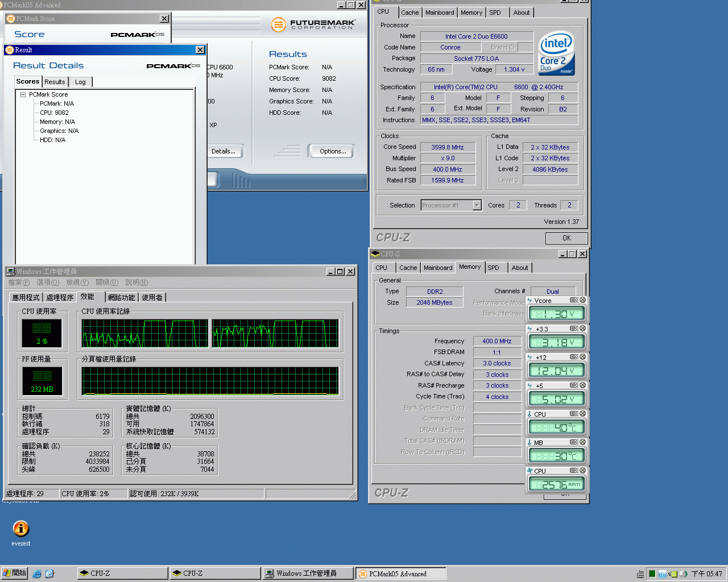Click the keyboard language bar icon
Screen dimensions: 728x582
tap(641, 574)
